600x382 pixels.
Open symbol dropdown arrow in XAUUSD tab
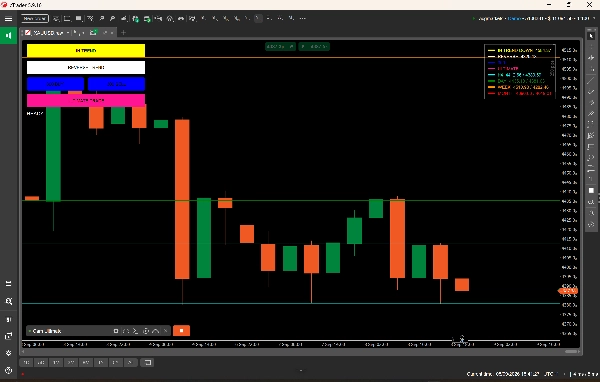(x=68, y=33)
